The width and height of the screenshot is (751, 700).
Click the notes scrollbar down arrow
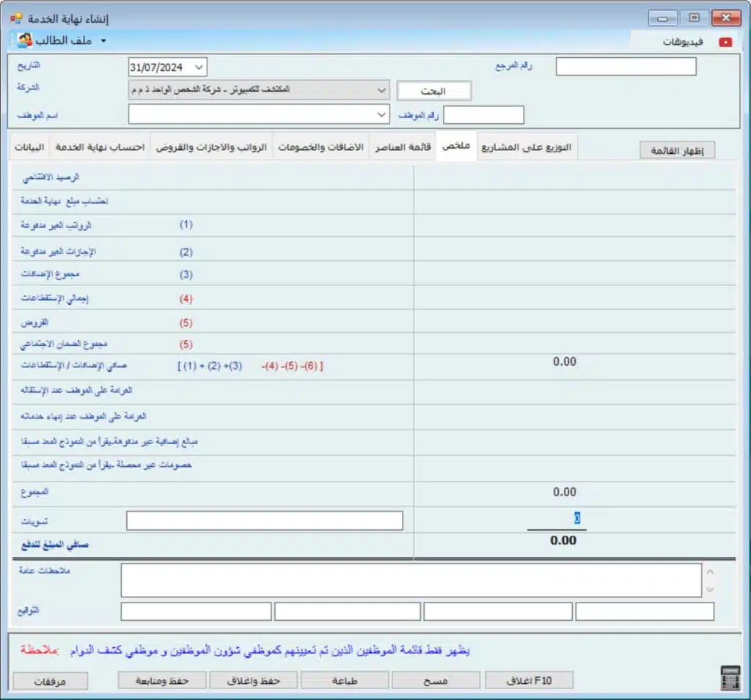tap(709, 589)
